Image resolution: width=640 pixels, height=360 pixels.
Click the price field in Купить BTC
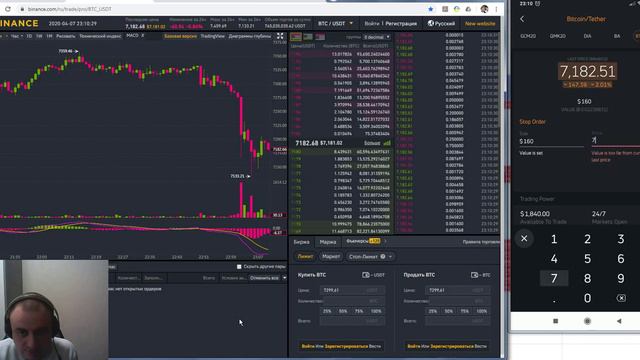(352, 290)
